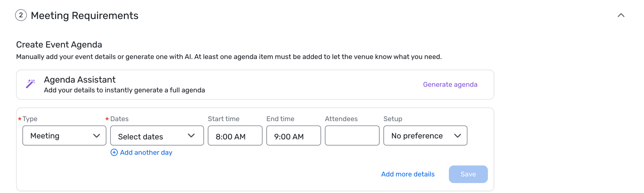Focus the empty Attendees input field
644x193 pixels.
[x=352, y=136]
